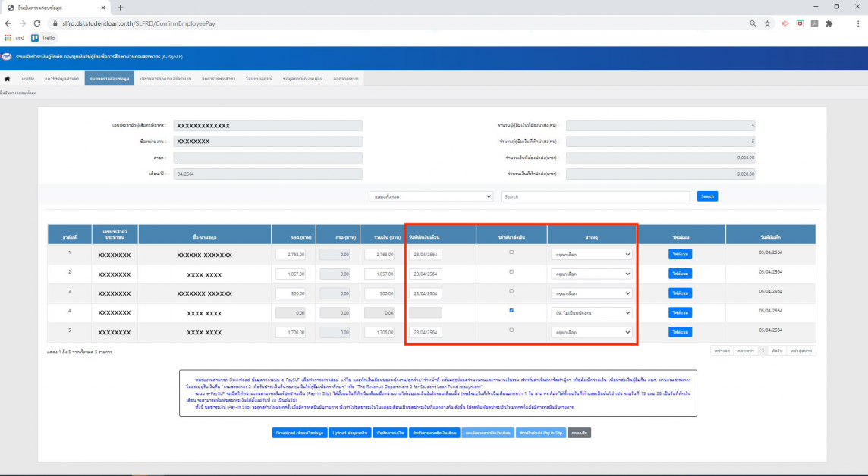Click the blue file button in row 2
Viewport: 868px width, 476px height.
pyautogui.click(x=681, y=274)
